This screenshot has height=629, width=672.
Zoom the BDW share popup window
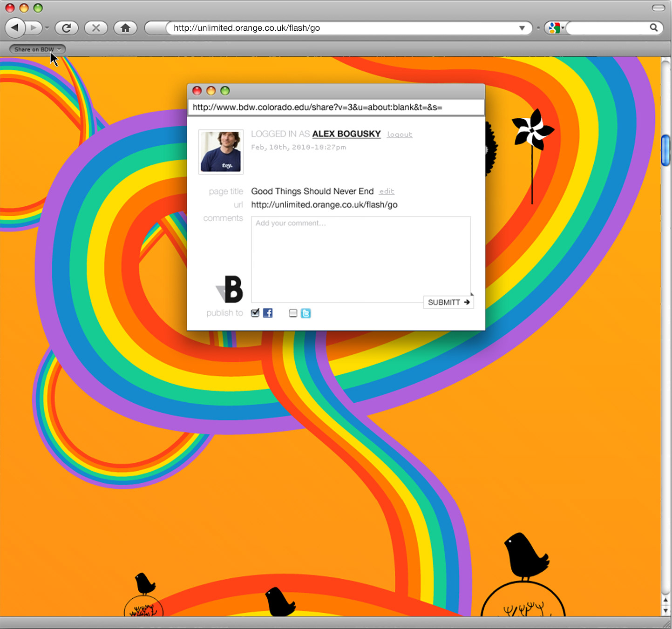[x=225, y=91]
